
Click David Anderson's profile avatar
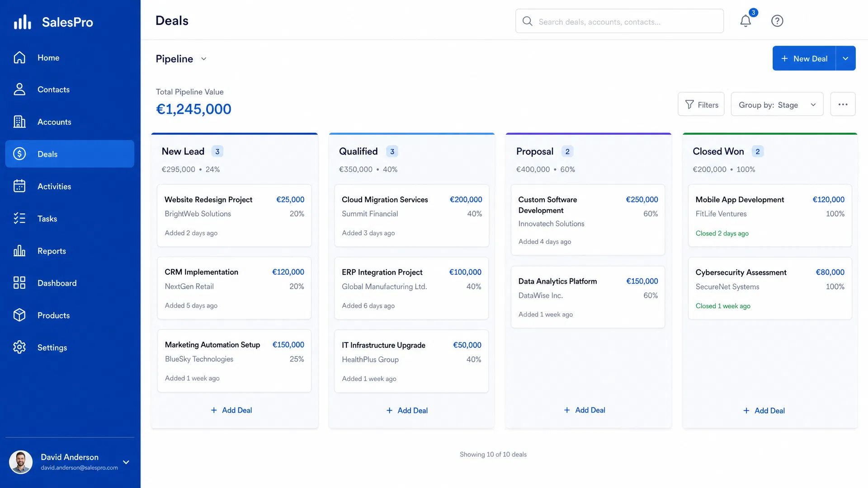coord(21,462)
